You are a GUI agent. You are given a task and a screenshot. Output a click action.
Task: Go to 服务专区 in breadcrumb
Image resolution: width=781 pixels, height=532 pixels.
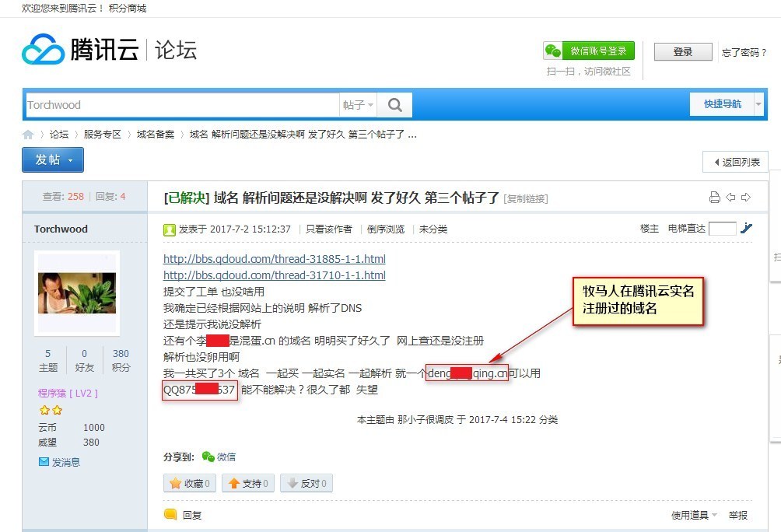point(102,134)
